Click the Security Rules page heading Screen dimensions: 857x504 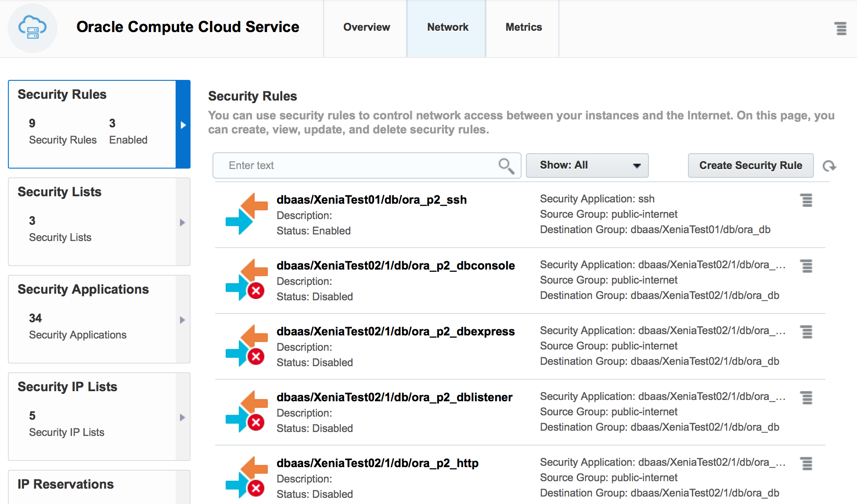click(x=252, y=96)
